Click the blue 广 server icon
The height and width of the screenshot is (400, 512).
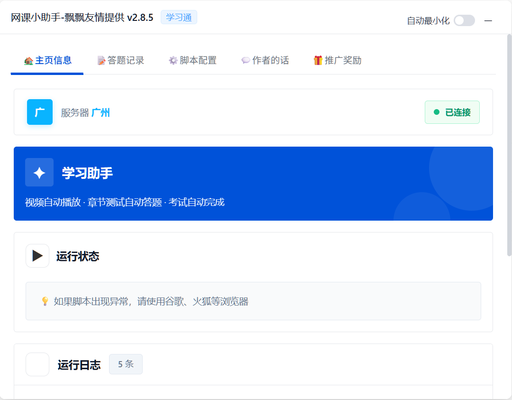pyautogui.click(x=40, y=112)
